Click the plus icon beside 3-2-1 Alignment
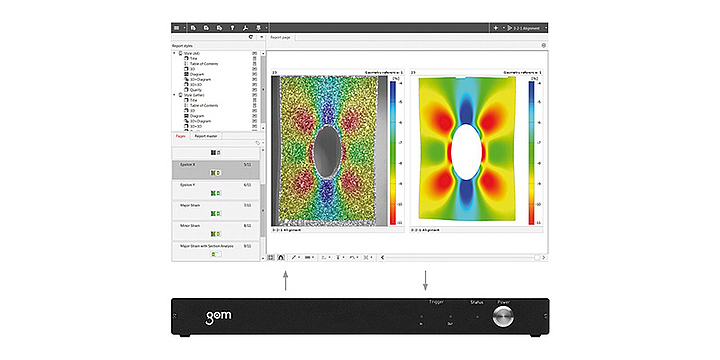This screenshot has width=720, height=360. tap(496, 28)
